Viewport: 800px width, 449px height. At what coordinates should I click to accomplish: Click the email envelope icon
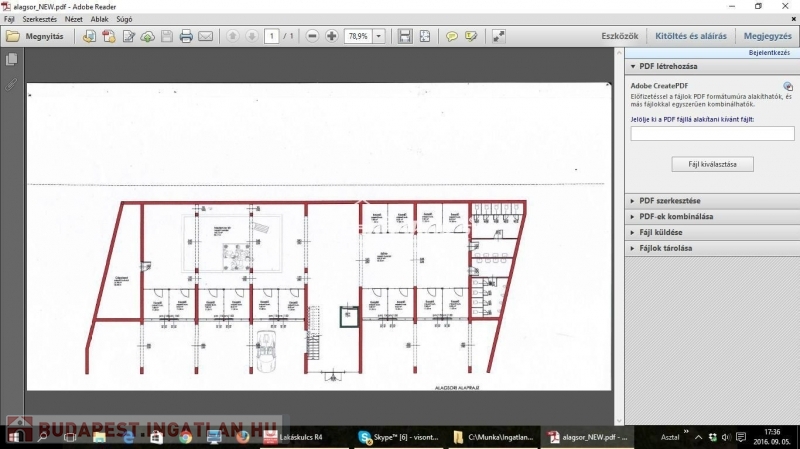click(x=205, y=36)
